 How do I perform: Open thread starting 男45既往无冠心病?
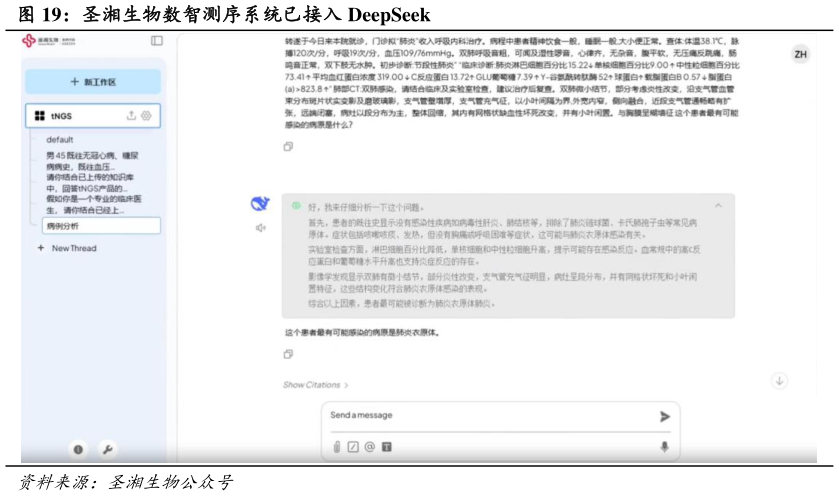coord(92,161)
